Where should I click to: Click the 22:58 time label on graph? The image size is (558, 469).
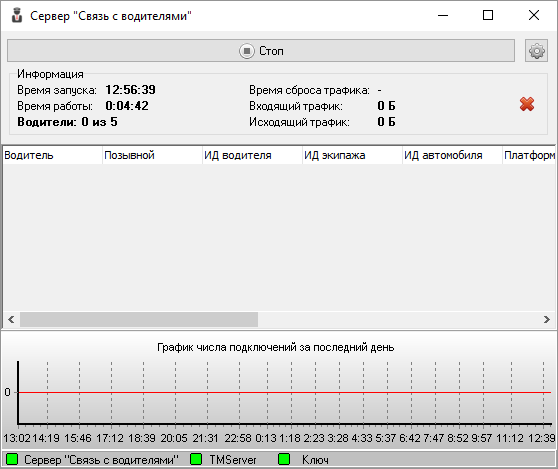pyautogui.click(x=238, y=438)
